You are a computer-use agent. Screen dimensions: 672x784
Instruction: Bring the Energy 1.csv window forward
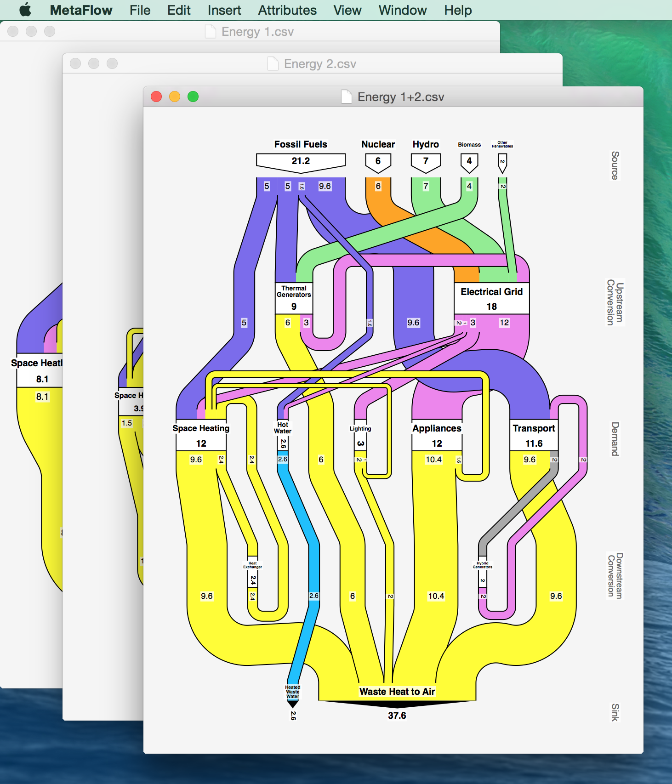click(x=257, y=32)
